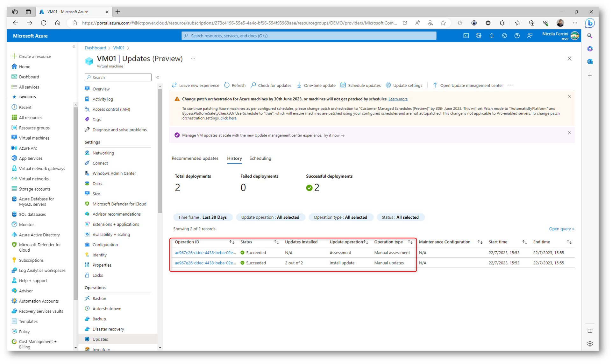The width and height of the screenshot is (612, 364).
Task: Open Update management center
Action: (468, 85)
